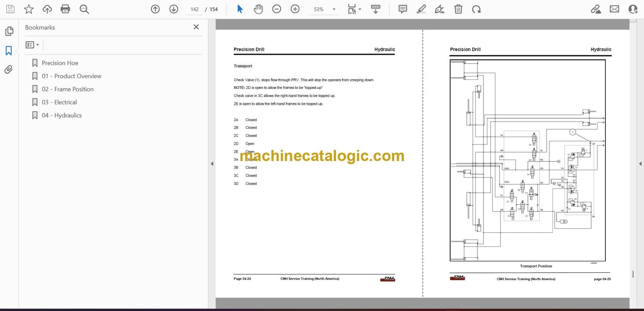Select the Highlight text pen tool

pyautogui.click(x=421, y=9)
